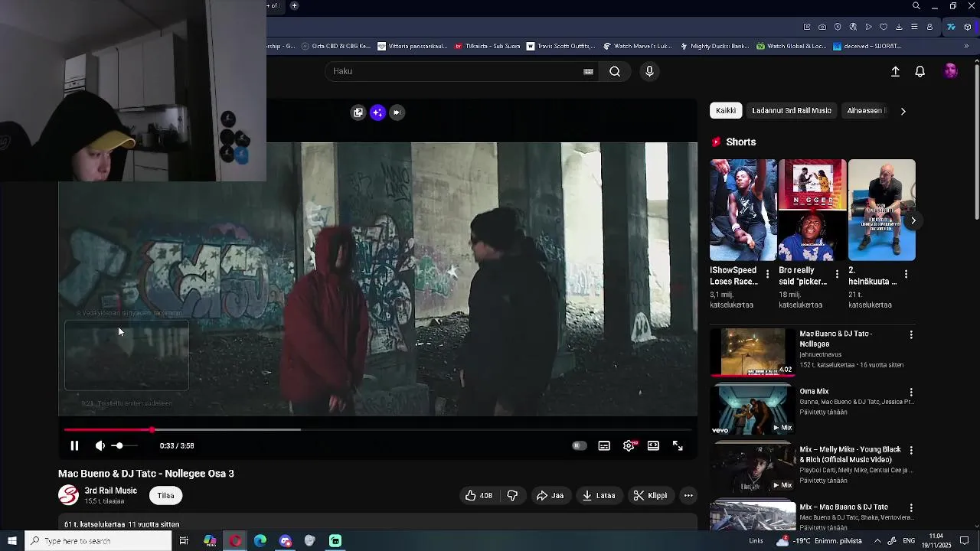Enter fullscreen mode

pyautogui.click(x=678, y=445)
